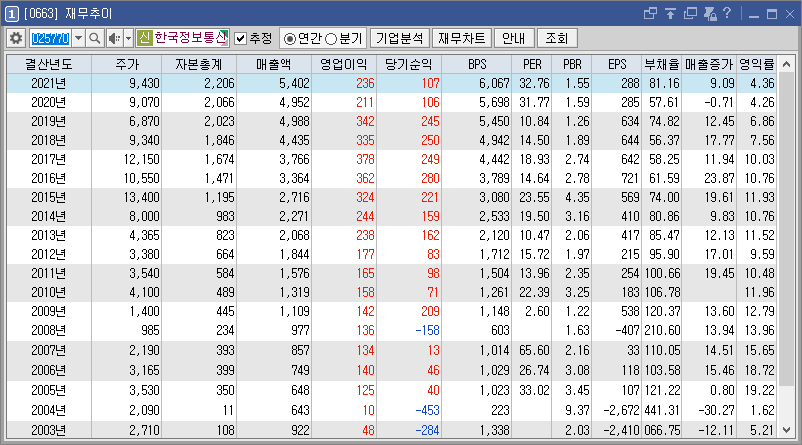Image resolution: width=802 pixels, height=445 pixels.
Task: Click the PER column header
Action: click(x=532, y=64)
